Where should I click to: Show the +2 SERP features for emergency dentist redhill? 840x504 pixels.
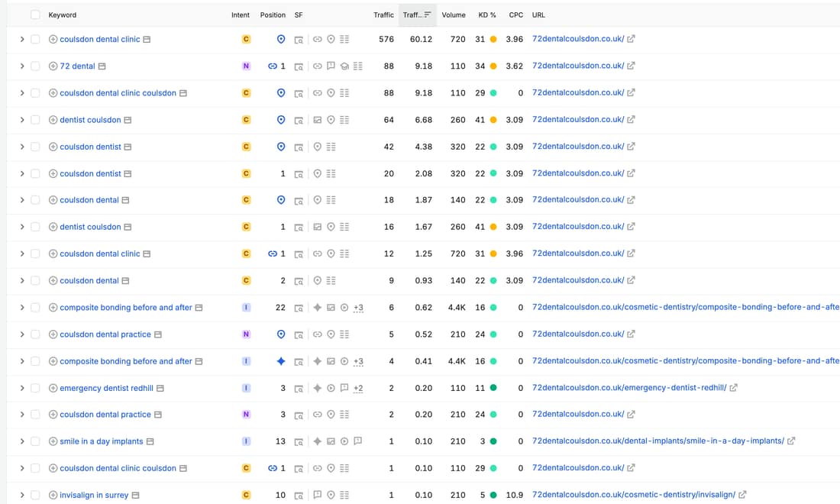point(358,388)
